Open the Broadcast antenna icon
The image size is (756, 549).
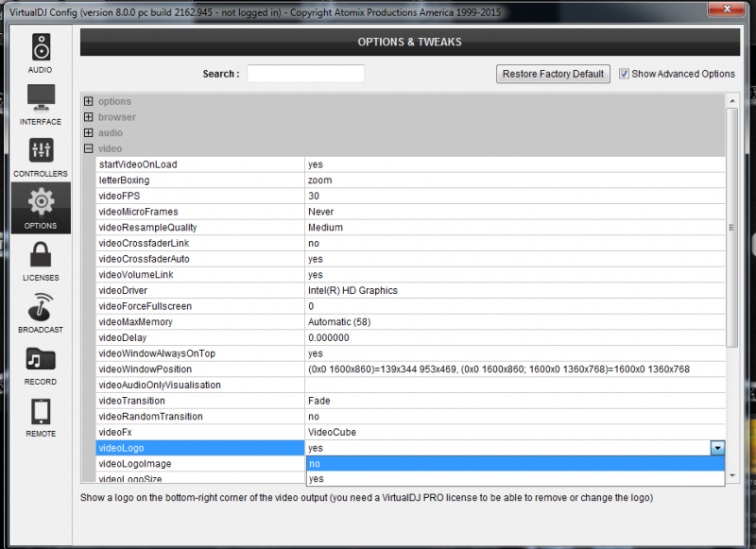coord(41,306)
